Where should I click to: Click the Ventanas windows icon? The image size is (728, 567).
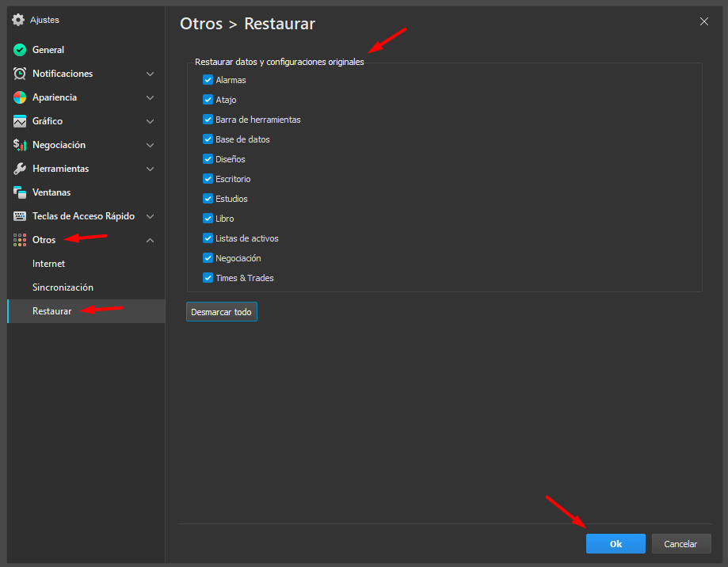20,192
